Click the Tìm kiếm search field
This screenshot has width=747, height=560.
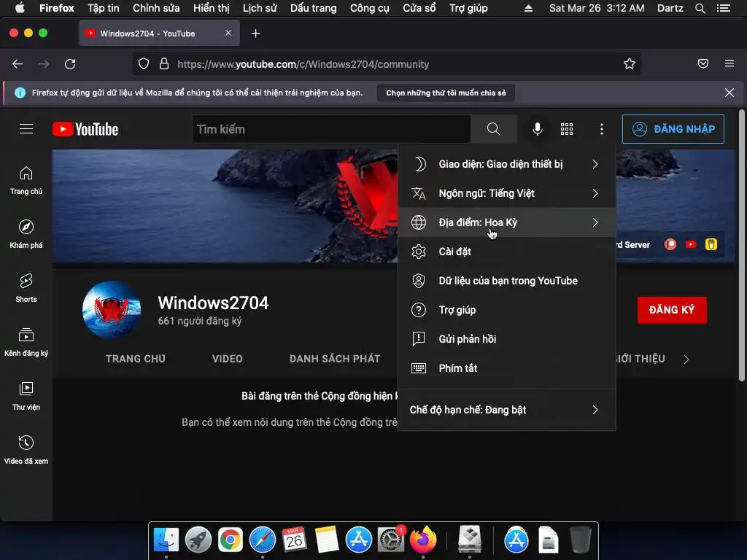click(331, 129)
